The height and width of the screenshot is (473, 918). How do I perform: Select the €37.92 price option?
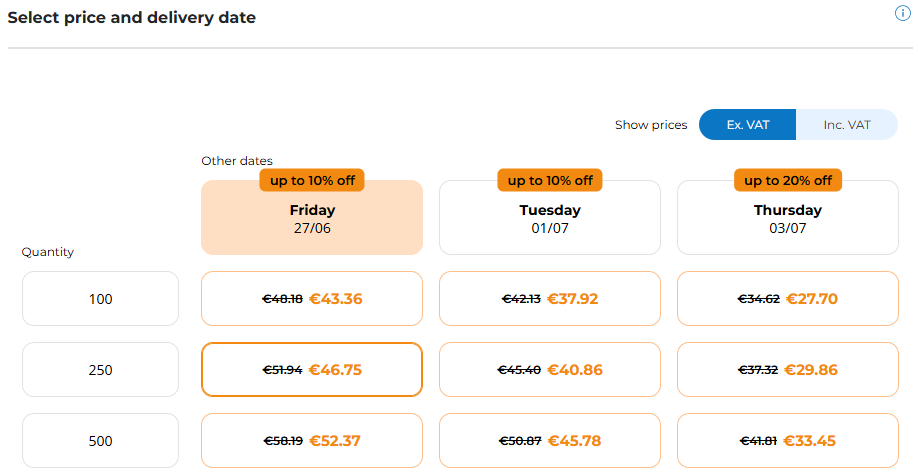[x=550, y=299]
